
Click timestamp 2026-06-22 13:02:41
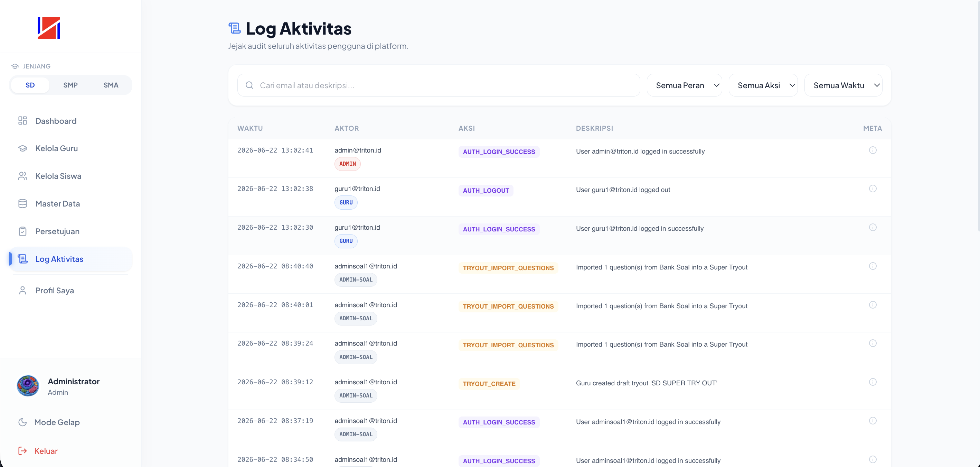click(275, 150)
